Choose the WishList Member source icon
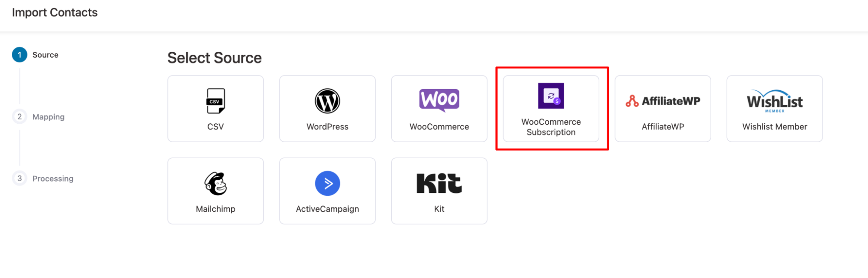This screenshot has height=278, width=868. 775,100
